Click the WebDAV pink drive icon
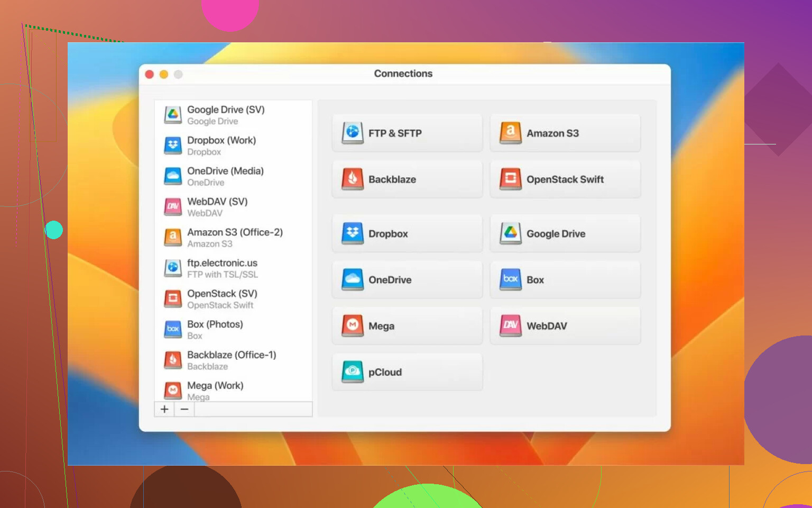 coord(511,326)
